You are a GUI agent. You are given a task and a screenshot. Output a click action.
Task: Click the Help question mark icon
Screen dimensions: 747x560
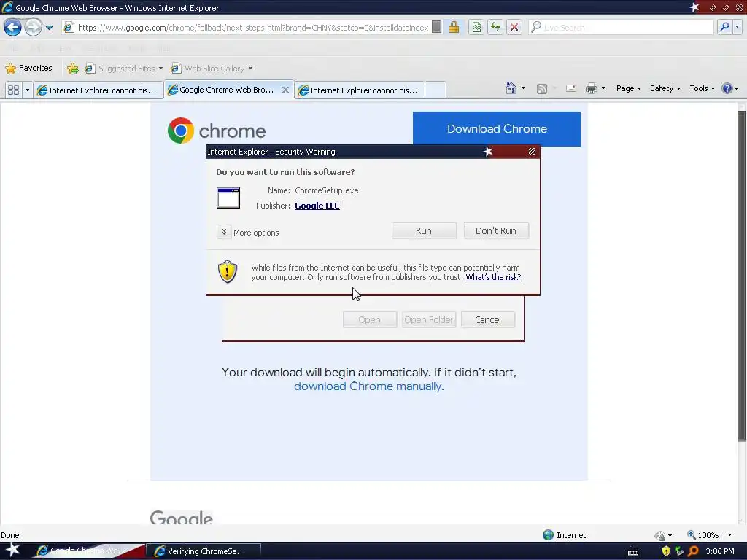click(x=727, y=88)
